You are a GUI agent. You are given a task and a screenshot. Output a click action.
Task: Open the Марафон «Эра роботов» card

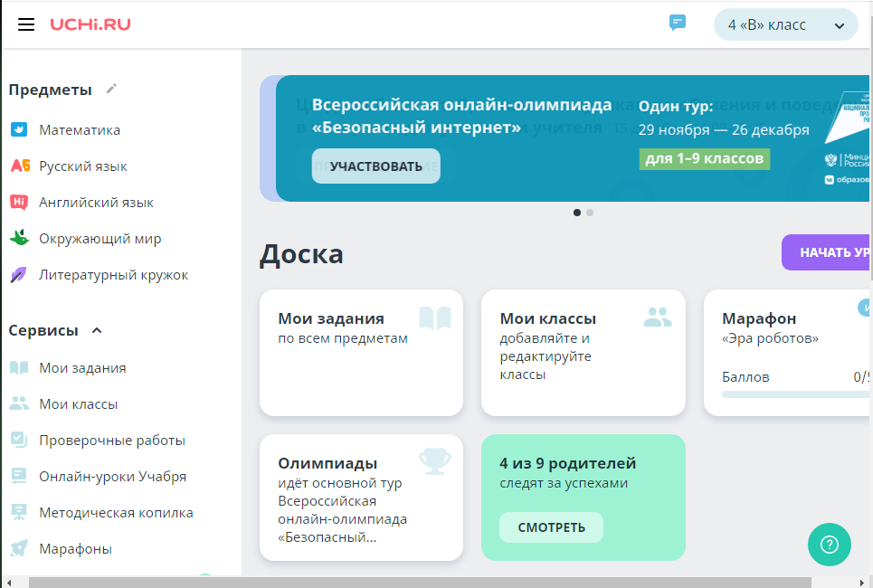(787, 353)
